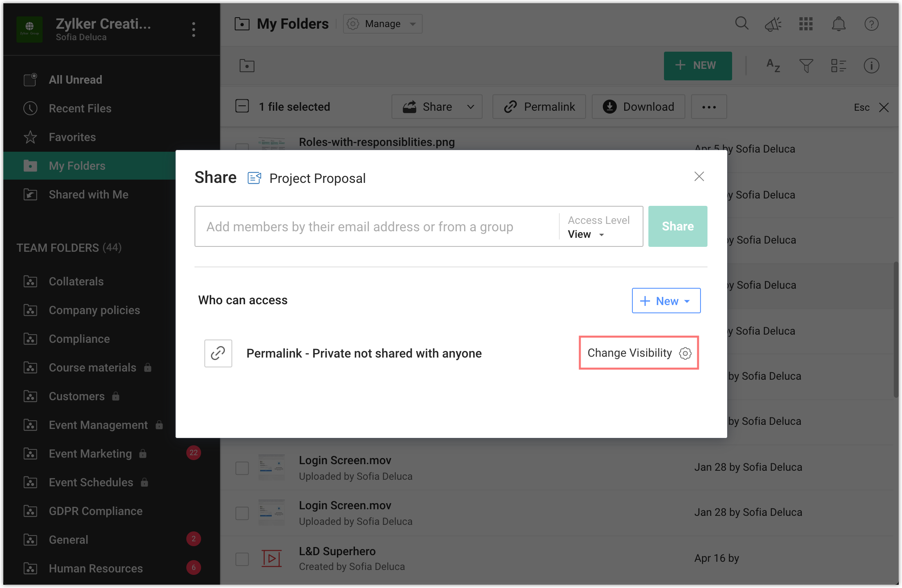Check the L&D Superhero file checkbox
This screenshot has width=902, height=588.
pyautogui.click(x=242, y=559)
